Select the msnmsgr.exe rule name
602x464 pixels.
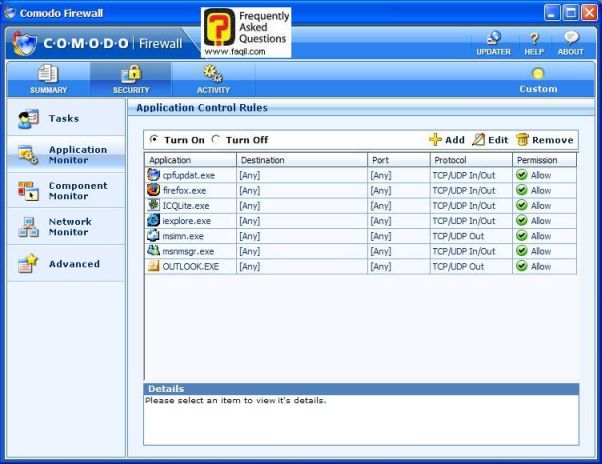(188, 251)
